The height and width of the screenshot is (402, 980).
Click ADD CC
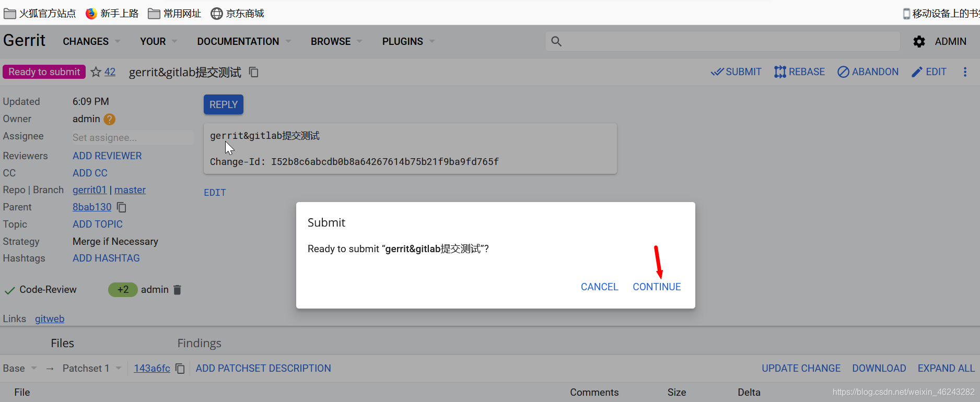coord(90,173)
